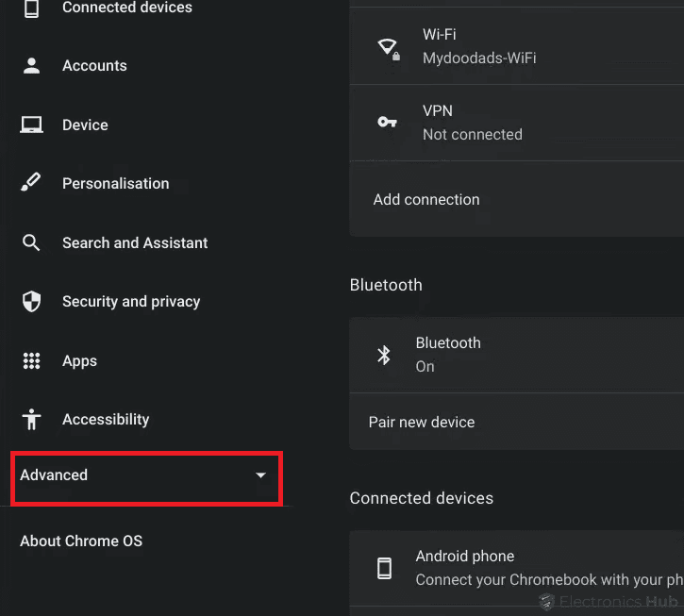Click the Android phone icon

click(x=384, y=567)
